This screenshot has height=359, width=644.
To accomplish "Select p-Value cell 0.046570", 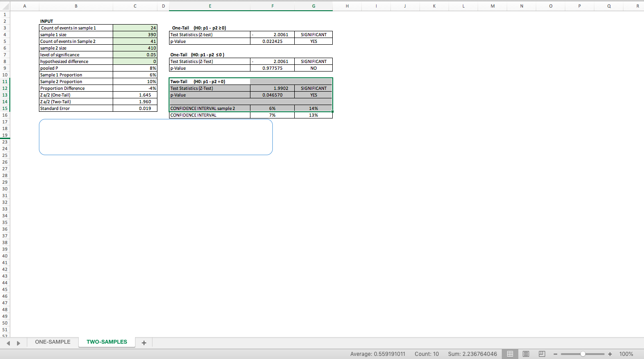I will click(x=272, y=95).
